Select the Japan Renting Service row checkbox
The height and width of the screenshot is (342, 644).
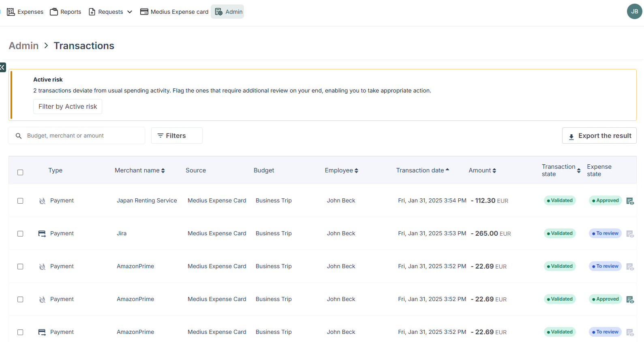click(x=20, y=201)
